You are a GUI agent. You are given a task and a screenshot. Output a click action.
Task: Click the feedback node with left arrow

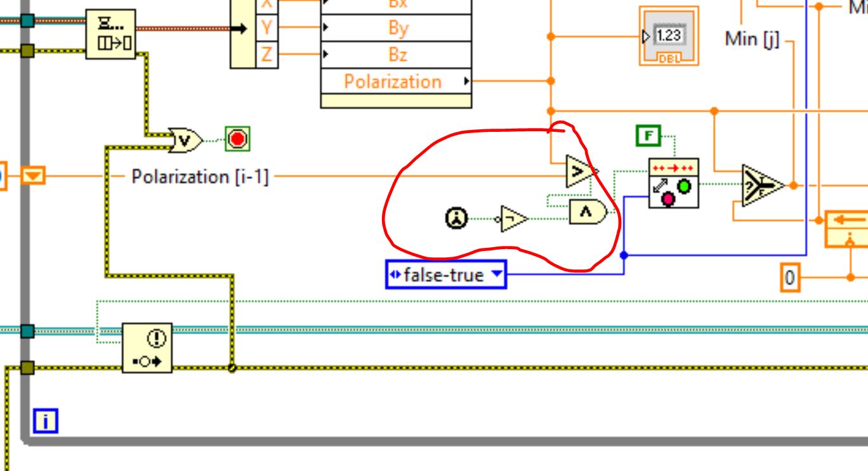point(846,228)
